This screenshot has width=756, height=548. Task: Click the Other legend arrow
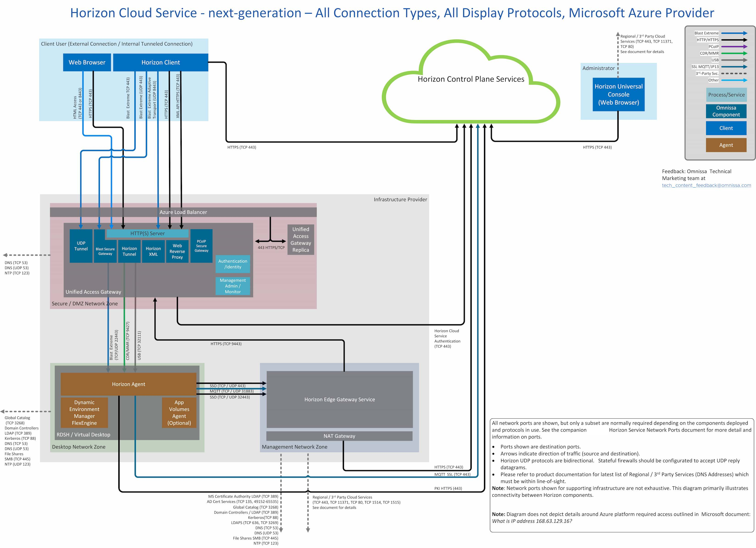pos(734,80)
